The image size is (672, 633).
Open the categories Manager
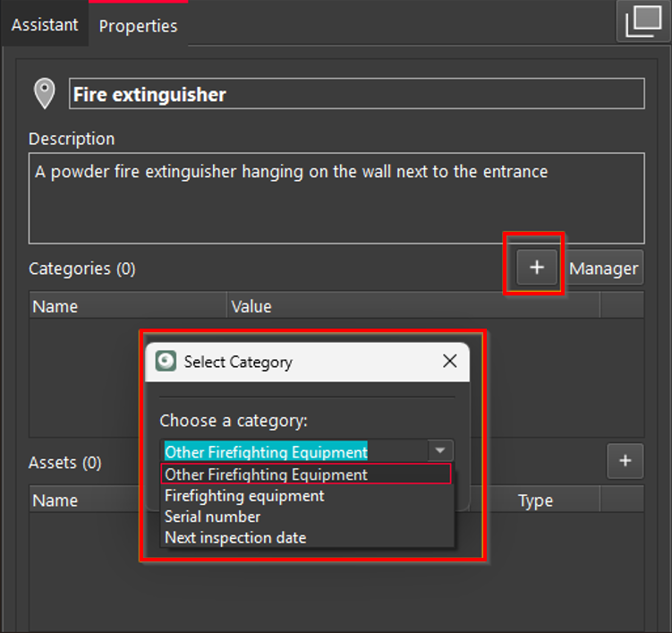(x=604, y=269)
